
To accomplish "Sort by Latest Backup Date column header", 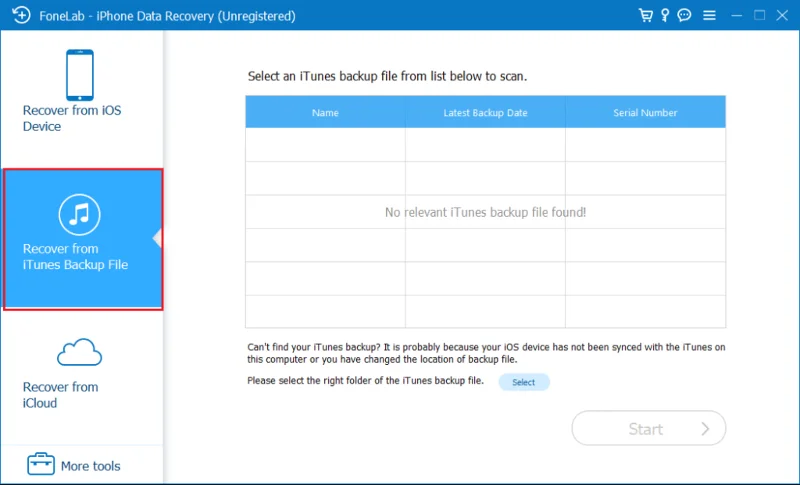I will 485,112.
